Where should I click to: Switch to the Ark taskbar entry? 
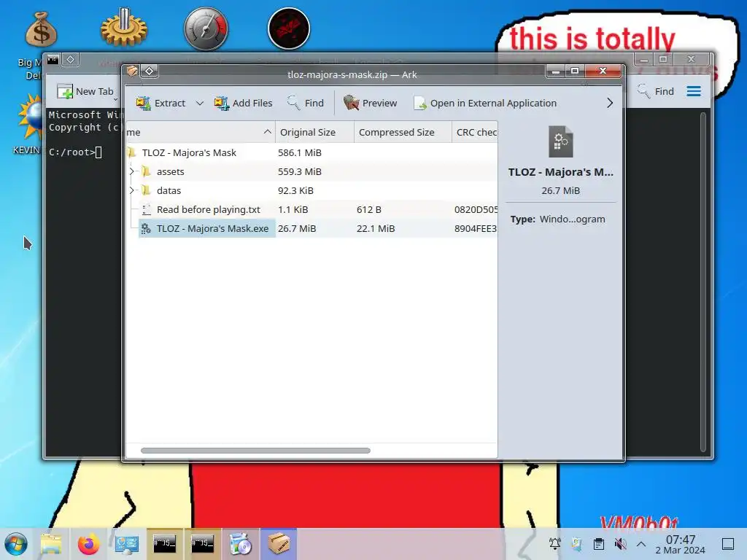click(279, 543)
